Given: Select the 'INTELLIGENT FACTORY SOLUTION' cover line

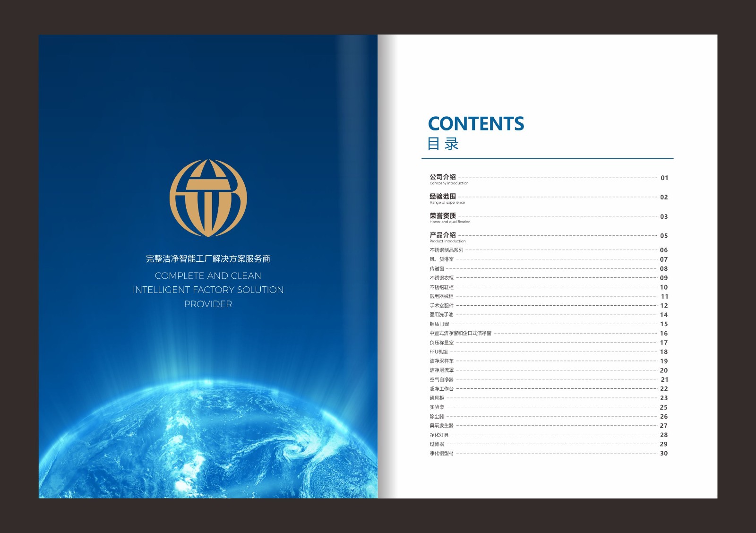Looking at the screenshot, I should (x=208, y=290).
